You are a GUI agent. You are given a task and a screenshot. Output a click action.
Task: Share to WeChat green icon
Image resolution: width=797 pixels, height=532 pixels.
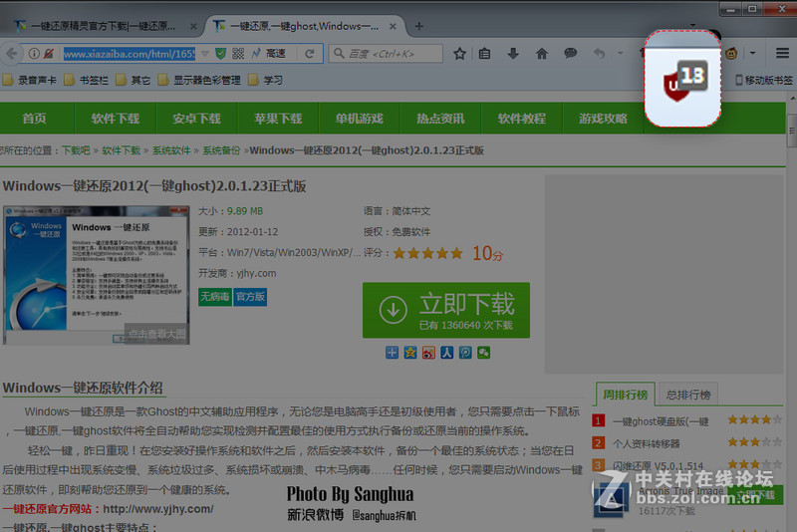(483, 353)
